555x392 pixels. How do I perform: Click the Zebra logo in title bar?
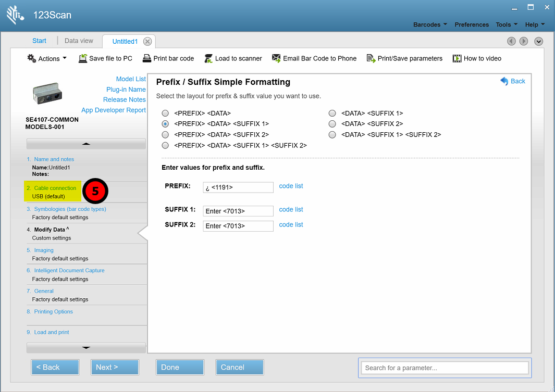(15, 15)
